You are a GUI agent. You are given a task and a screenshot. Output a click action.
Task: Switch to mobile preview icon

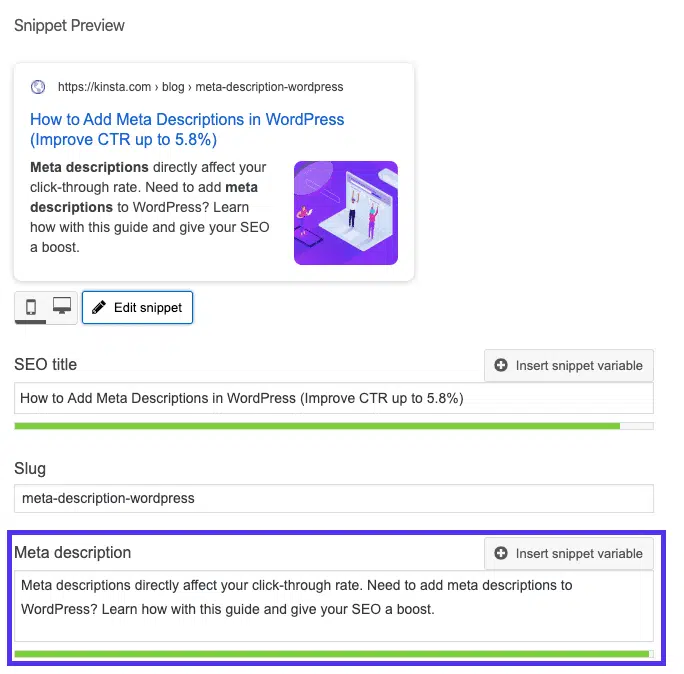[31, 307]
